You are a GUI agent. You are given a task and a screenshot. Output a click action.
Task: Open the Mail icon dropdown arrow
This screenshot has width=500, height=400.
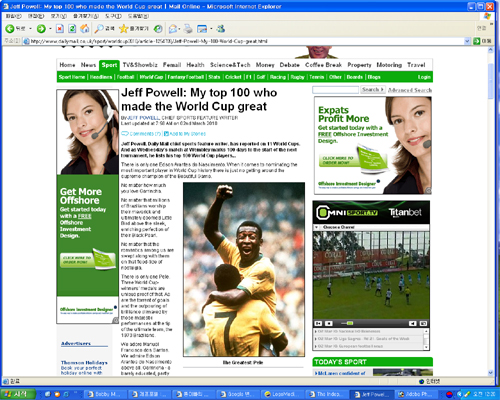(179, 29)
